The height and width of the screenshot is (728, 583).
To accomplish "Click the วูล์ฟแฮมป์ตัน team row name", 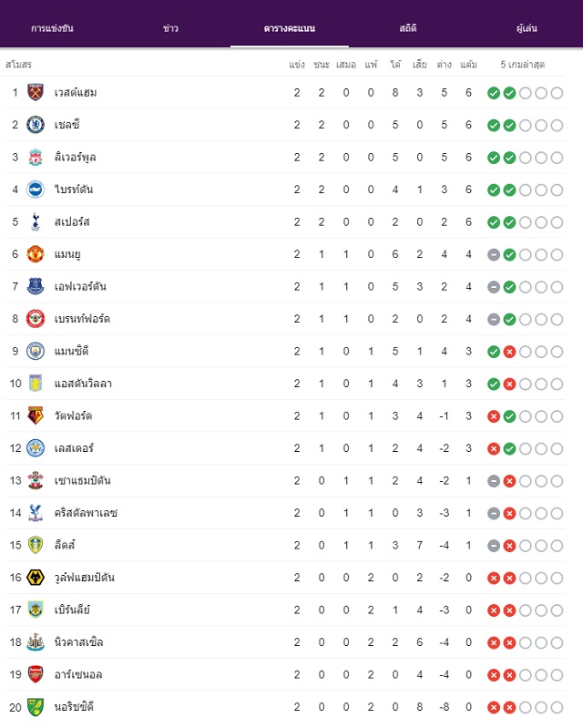I will pyautogui.click(x=85, y=578).
